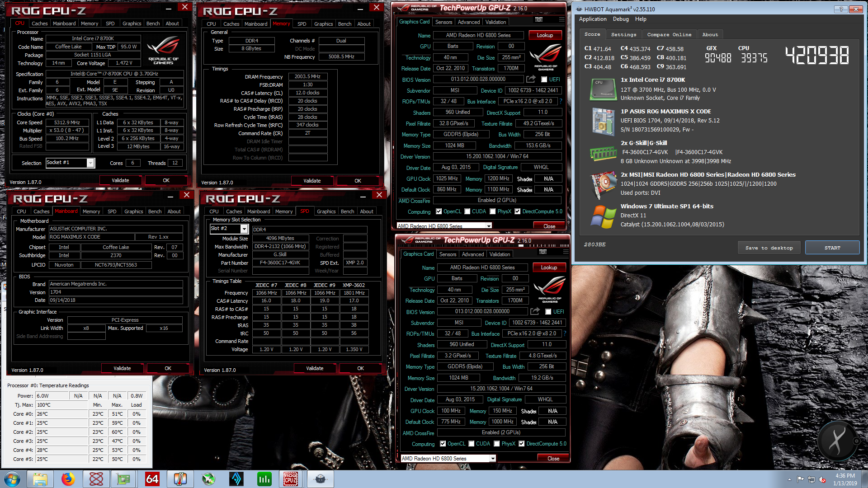Click the RAM stick icon in Aquamark
The image size is (868, 488).
coord(603,154)
